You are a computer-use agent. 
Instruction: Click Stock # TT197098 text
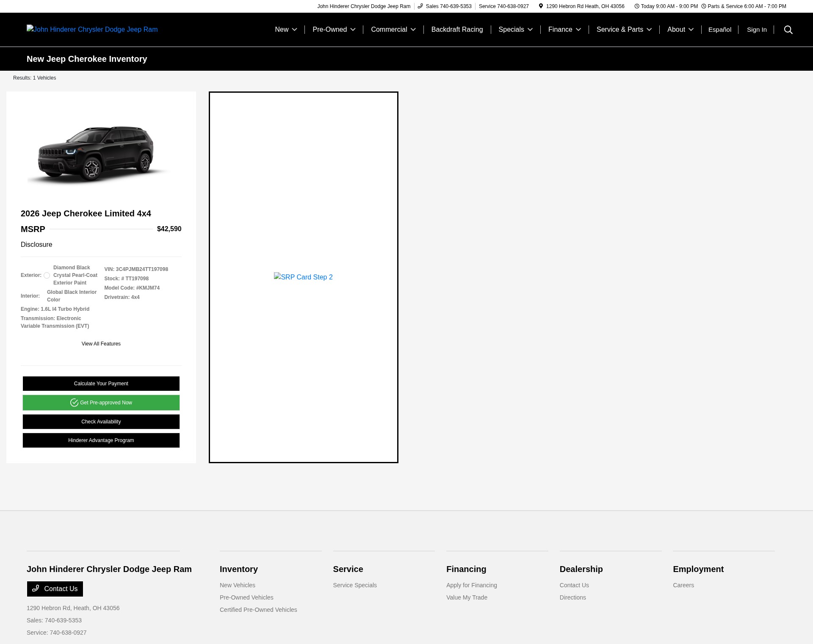click(x=127, y=279)
